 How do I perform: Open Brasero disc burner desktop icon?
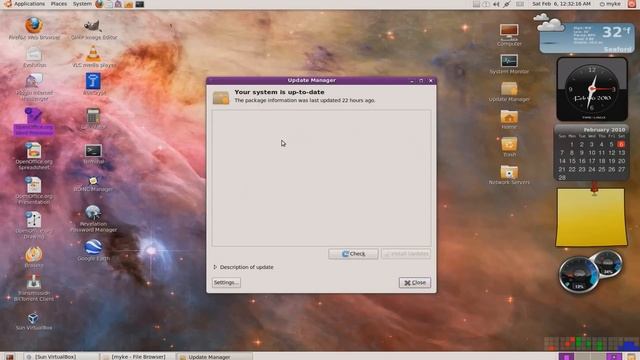(x=34, y=254)
